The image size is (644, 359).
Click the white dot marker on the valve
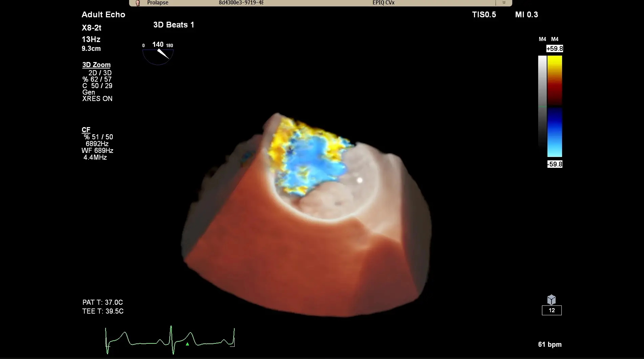pos(360,180)
